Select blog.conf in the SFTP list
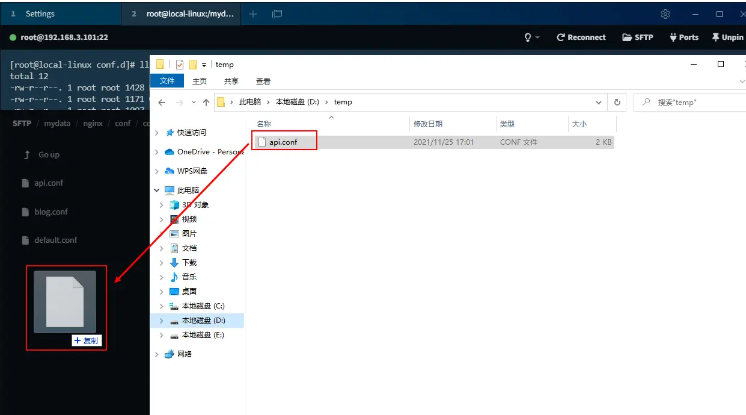Viewport: 746px width, 415px height. 51,212
